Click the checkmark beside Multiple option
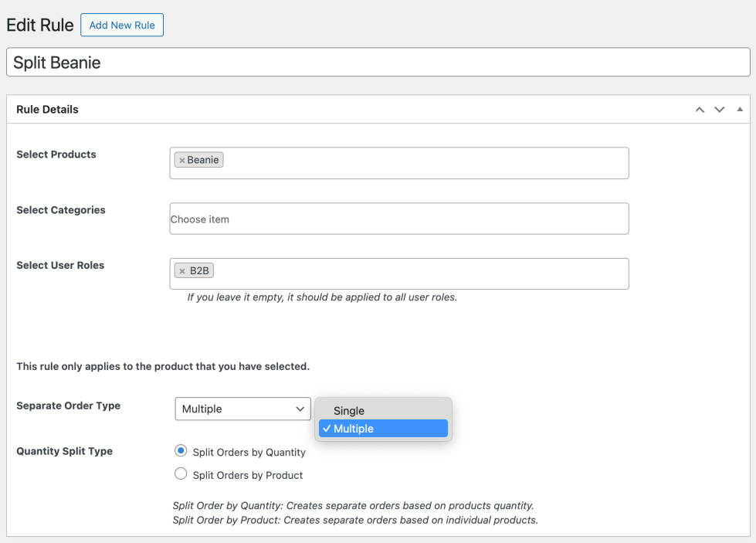The width and height of the screenshot is (756, 543). pyautogui.click(x=327, y=429)
